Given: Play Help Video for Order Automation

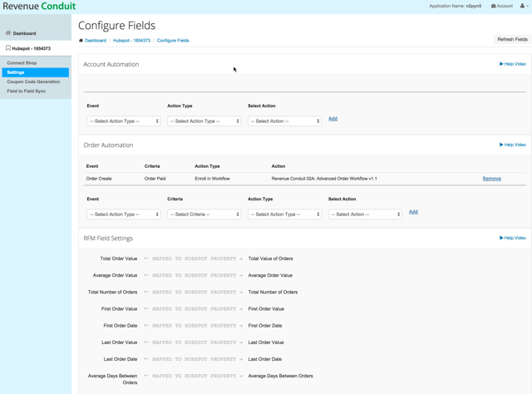Looking at the screenshot, I should coord(512,145).
